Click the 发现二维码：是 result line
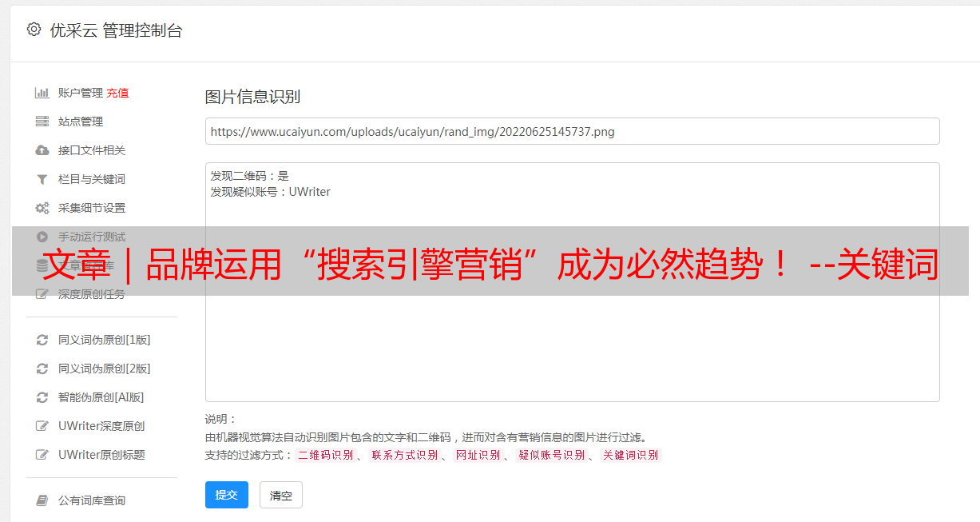This screenshot has height=522, width=980. click(250, 176)
